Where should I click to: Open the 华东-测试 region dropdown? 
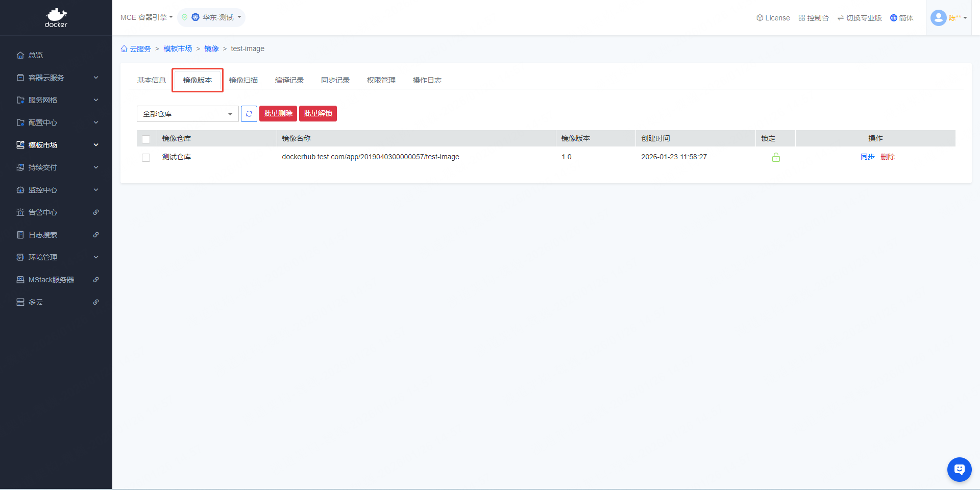(x=211, y=17)
